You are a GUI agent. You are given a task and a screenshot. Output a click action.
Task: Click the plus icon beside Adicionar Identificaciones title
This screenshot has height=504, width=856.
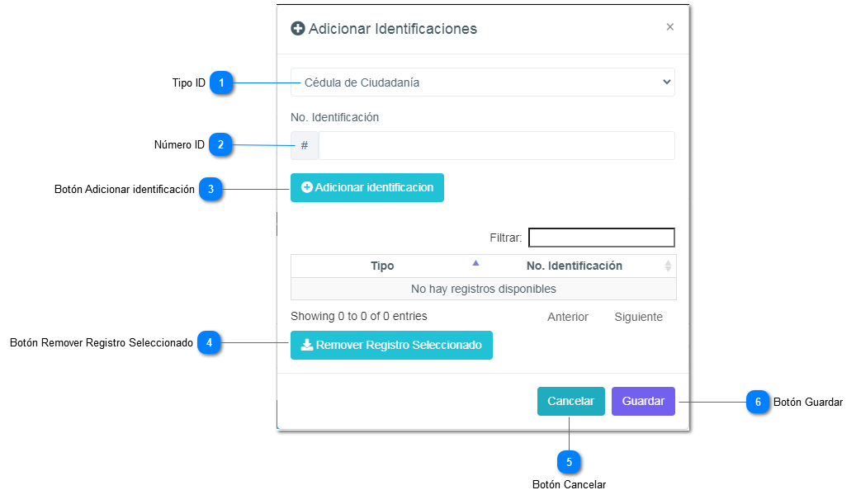point(298,29)
